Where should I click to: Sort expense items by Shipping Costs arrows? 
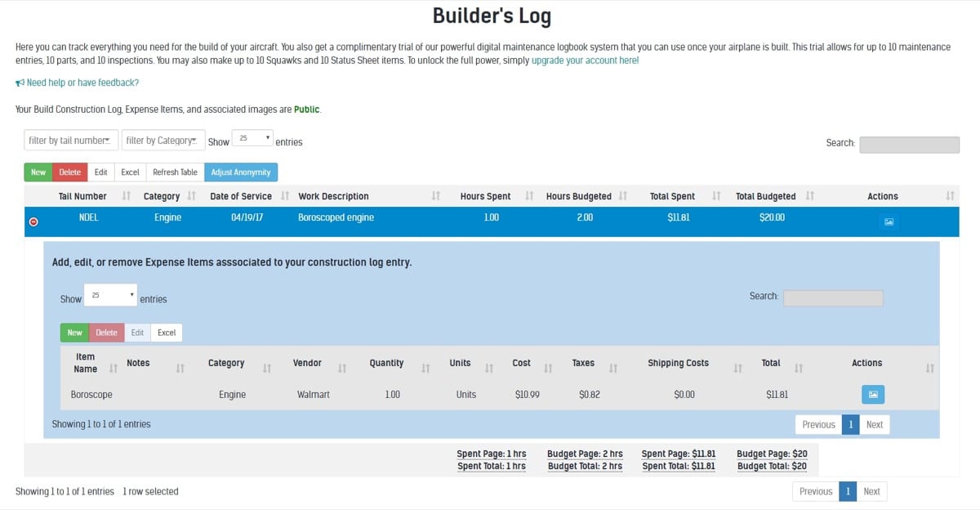click(x=737, y=369)
